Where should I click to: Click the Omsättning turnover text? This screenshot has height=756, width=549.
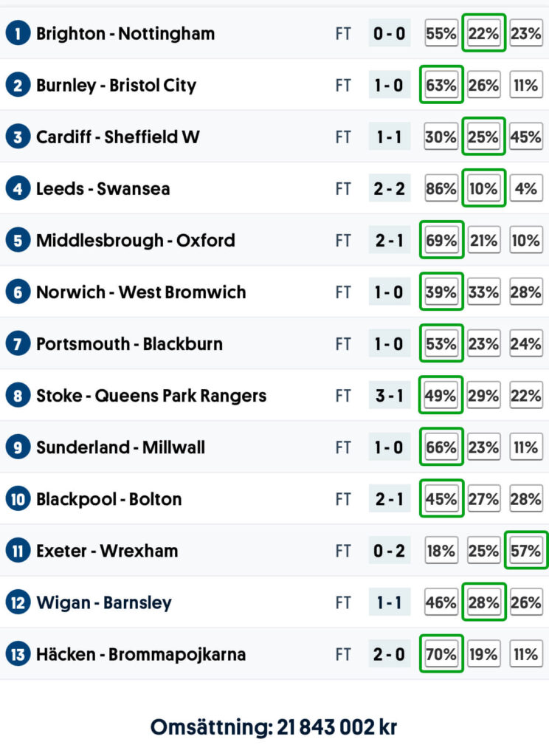point(274,726)
